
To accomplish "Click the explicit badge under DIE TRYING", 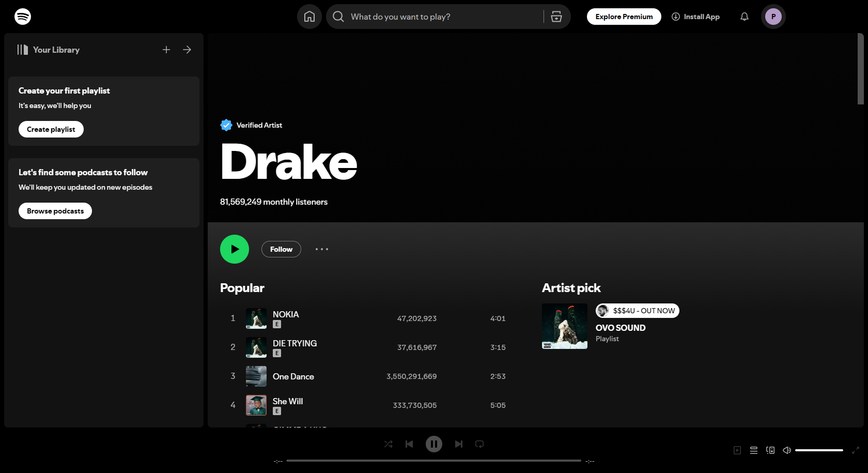I will (x=277, y=354).
